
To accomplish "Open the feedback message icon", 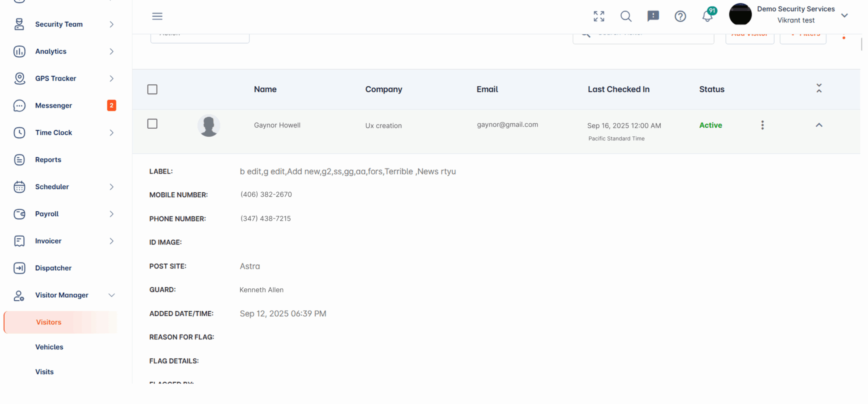I will point(653,16).
